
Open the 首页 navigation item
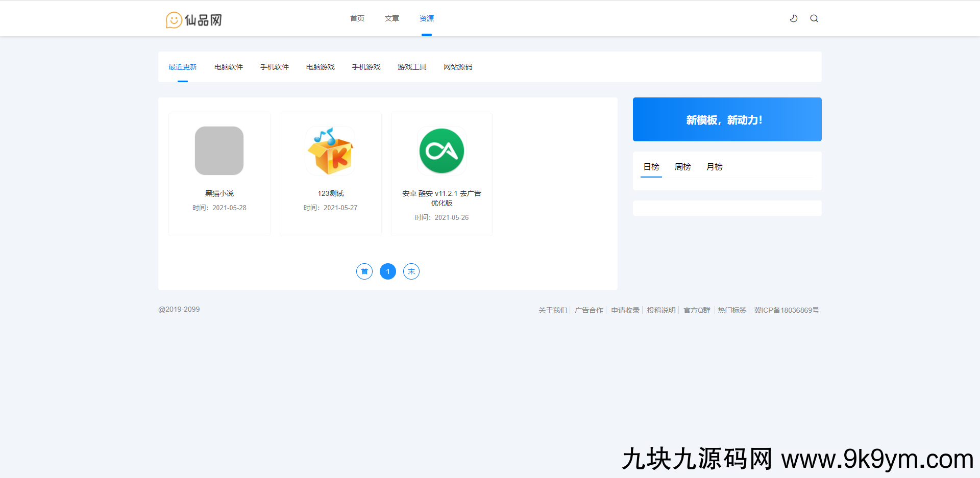[357, 18]
